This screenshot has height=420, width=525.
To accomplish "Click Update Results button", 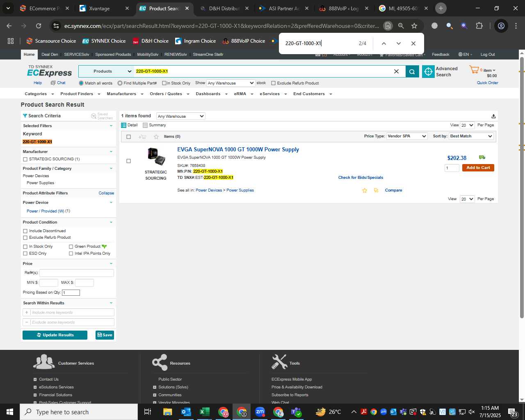I will [x=55, y=335].
